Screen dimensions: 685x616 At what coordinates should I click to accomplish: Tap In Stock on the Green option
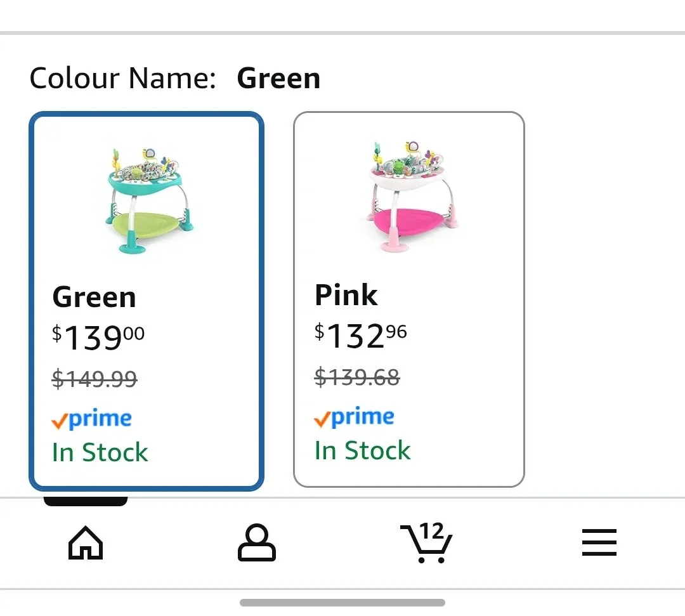100,452
